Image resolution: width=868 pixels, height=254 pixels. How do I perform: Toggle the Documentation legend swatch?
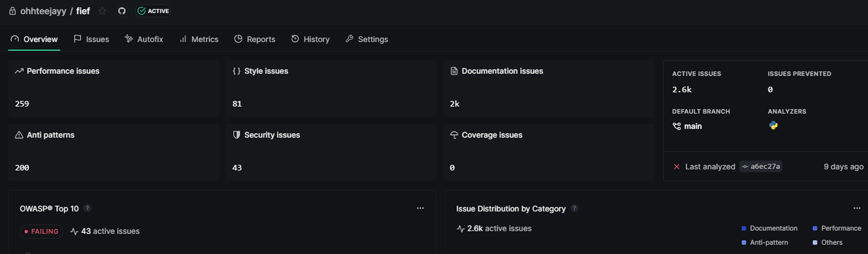(x=744, y=228)
